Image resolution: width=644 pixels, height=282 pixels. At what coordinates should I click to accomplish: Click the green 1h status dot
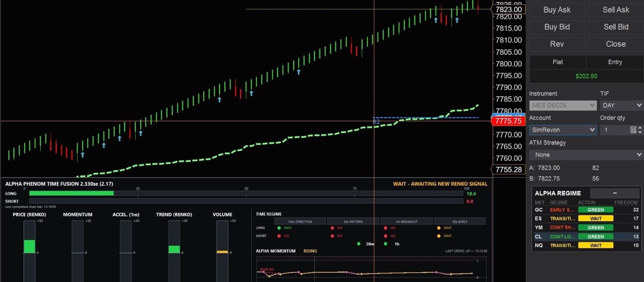coord(386,244)
